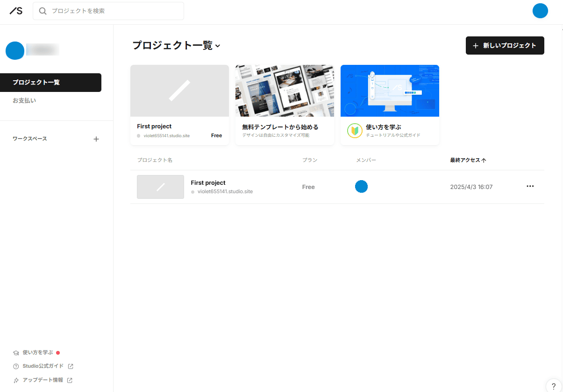
Task: Open the 無料テンプレートから始める card
Action: coord(285,105)
